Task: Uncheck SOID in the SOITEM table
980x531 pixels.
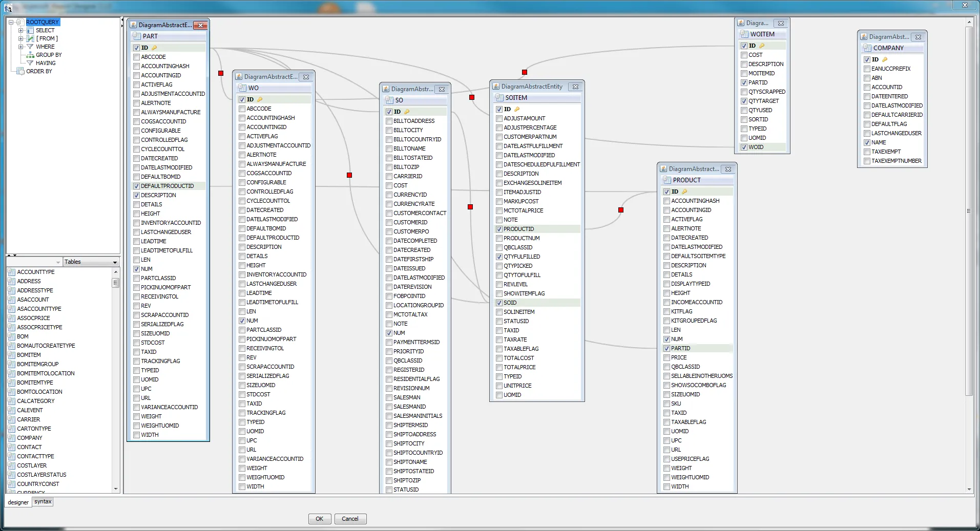Action: tap(499, 303)
